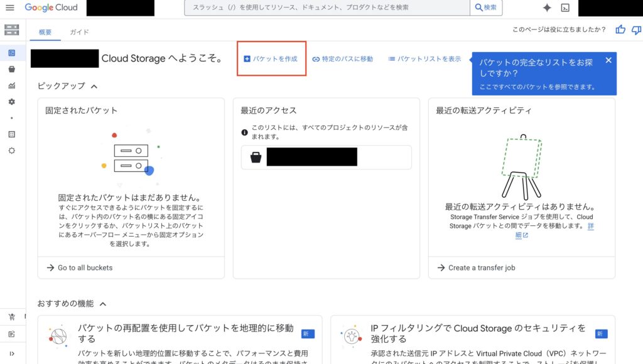Click the thumbs up feedback icon
Image resolution: width=643 pixels, height=364 pixels.
coord(620,29)
